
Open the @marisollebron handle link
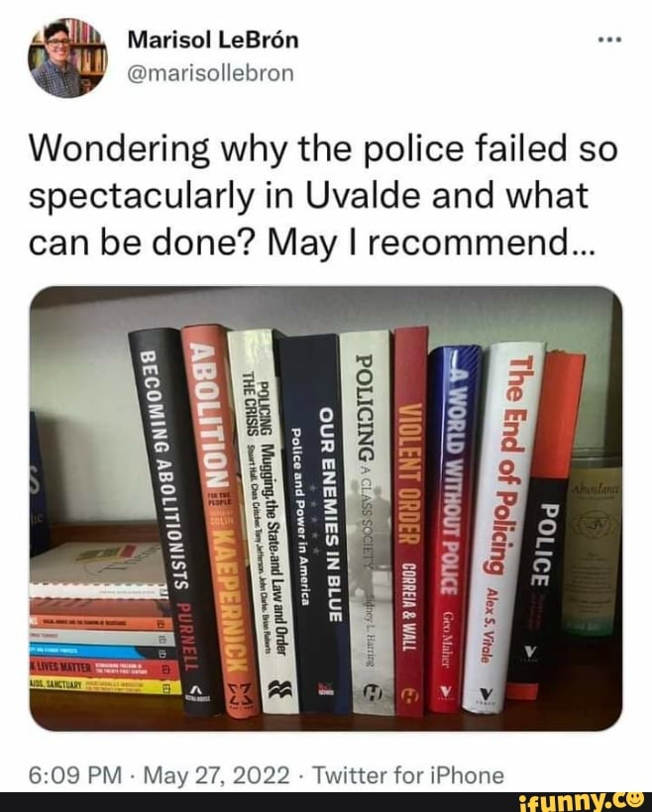point(210,73)
